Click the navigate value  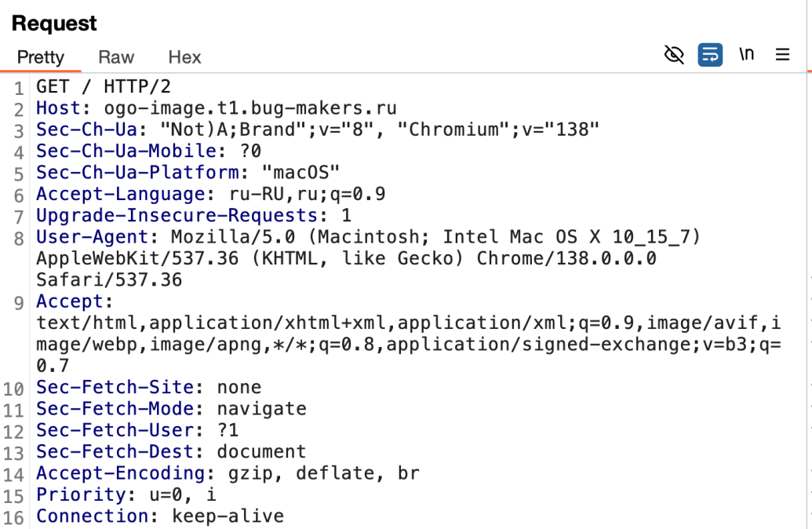click(x=261, y=409)
